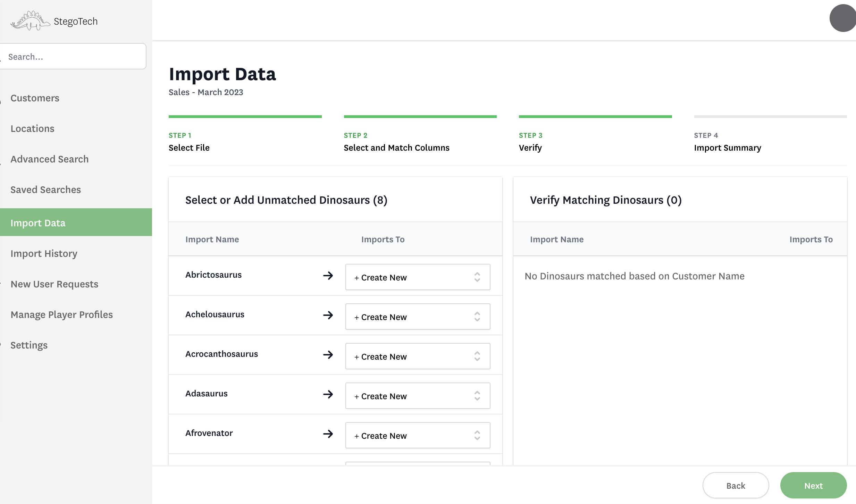Expand the Abrictosaurus dropdown selector
856x504 pixels.
click(x=478, y=277)
